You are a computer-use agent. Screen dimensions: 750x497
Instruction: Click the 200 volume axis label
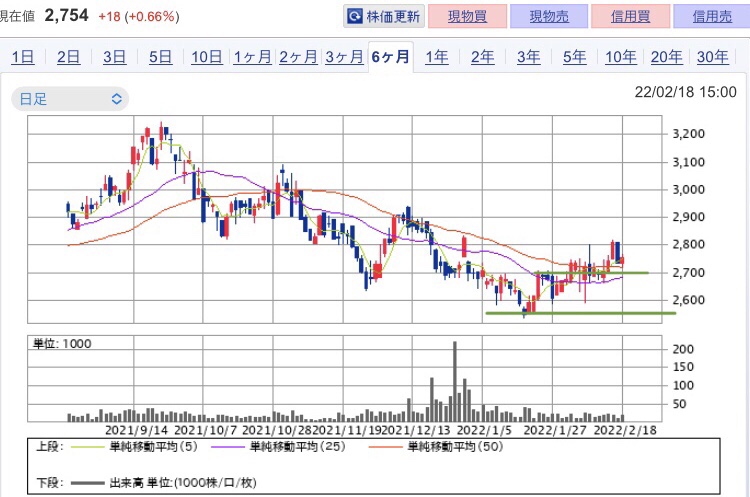[x=683, y=349]
